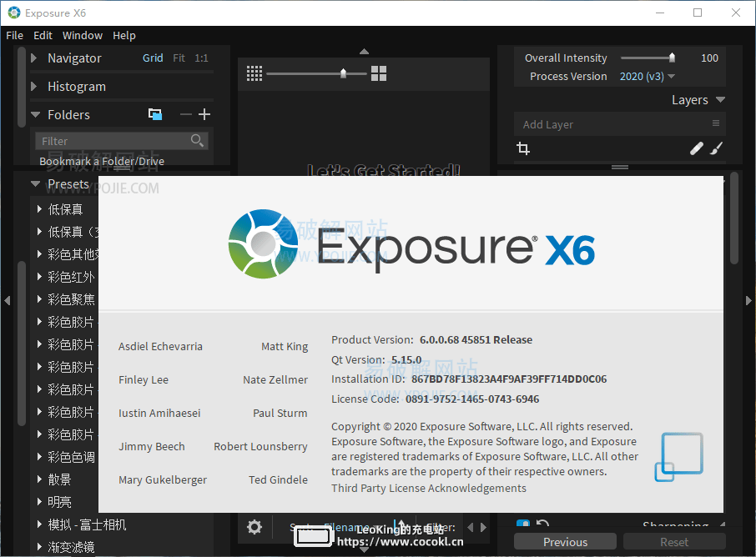Click the right panel vertical scrollbar
This screenshot has height=557, width=756.
pyautogui.click(x=734, y=218)
